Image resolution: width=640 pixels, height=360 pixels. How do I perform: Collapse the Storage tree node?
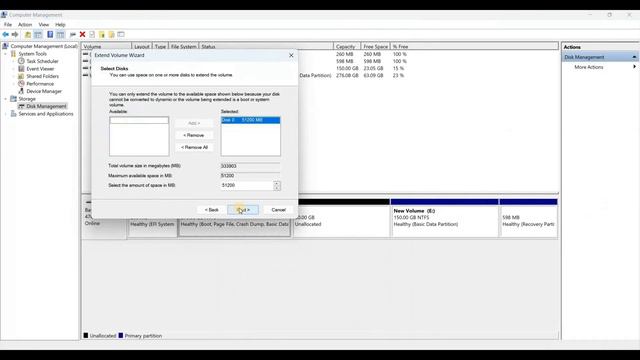[x=6, y=99]
